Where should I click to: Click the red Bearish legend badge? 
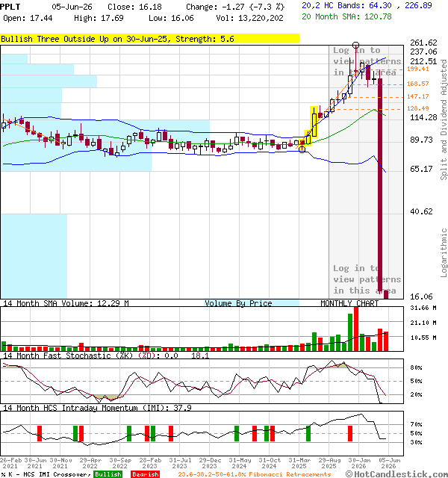(x=145, y=474)
